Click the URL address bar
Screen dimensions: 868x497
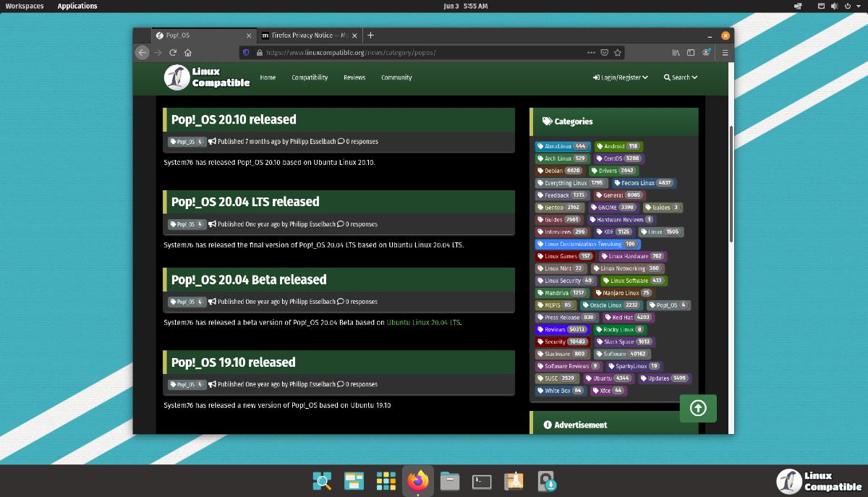(x=420, y=52)
